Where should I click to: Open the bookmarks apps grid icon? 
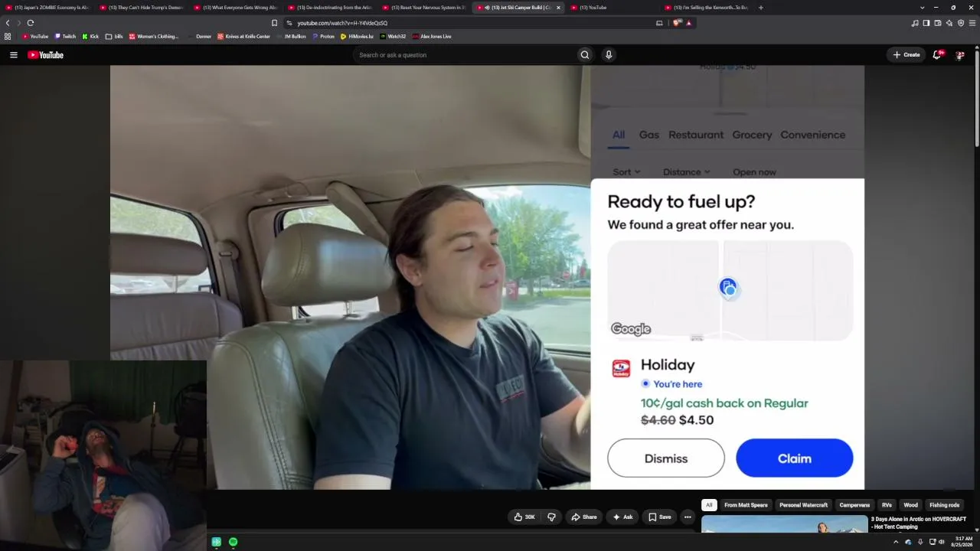pyautogui.click(x=8, y=36)
